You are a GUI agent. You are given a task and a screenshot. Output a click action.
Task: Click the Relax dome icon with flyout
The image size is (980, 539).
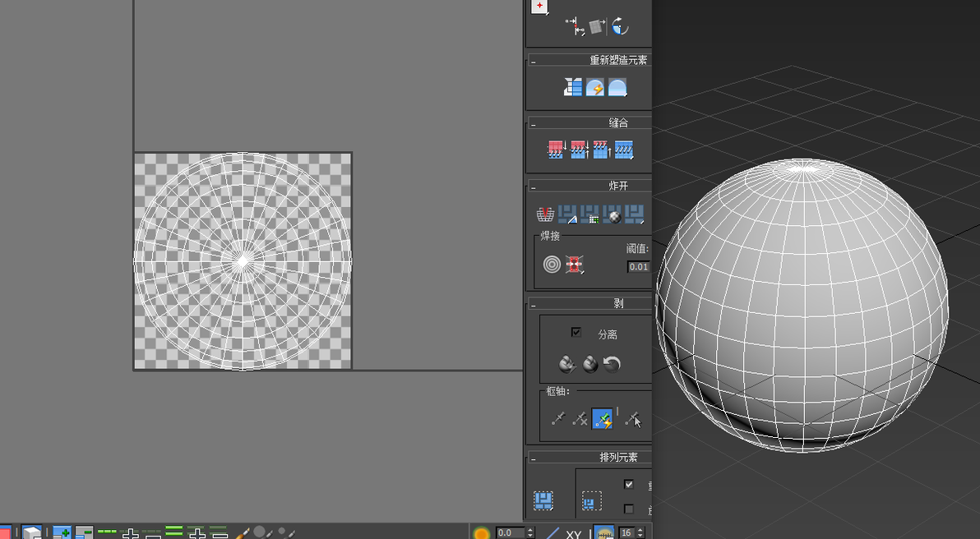(x=617, y=87)
